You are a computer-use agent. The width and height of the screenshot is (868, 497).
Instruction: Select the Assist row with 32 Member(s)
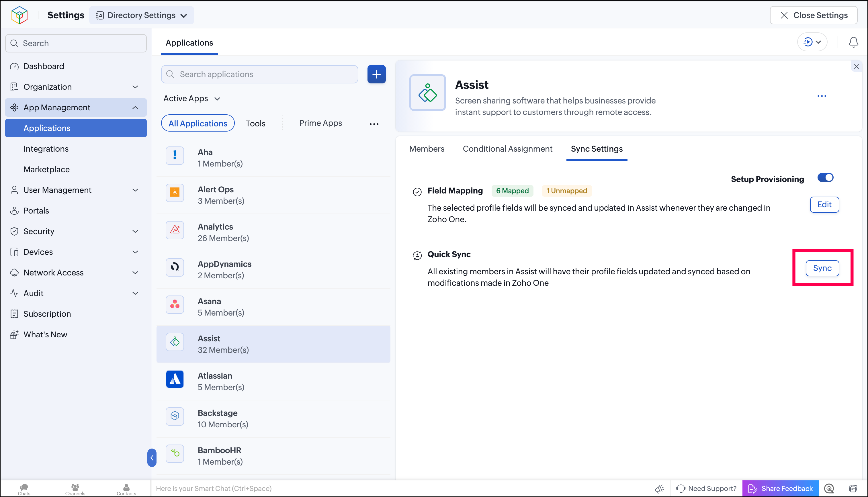tap(273, 344)
